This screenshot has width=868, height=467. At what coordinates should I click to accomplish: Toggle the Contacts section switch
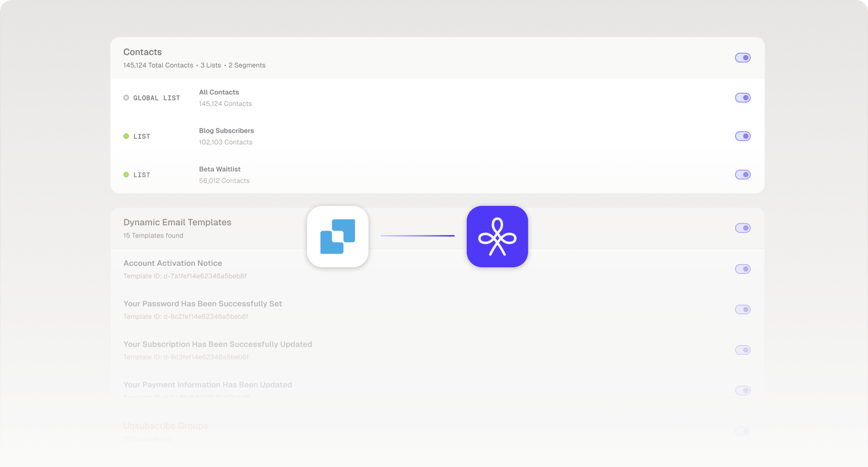coord(743,58)
